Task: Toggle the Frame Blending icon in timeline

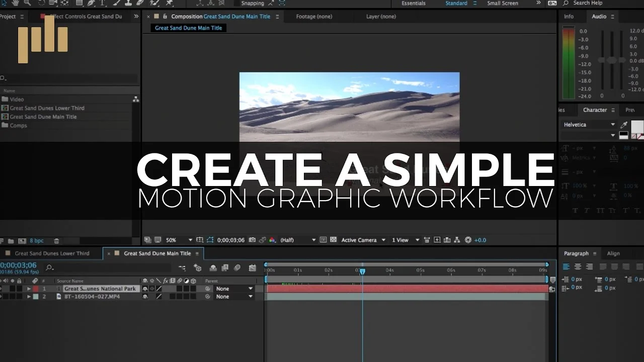Action: [225, 268]
